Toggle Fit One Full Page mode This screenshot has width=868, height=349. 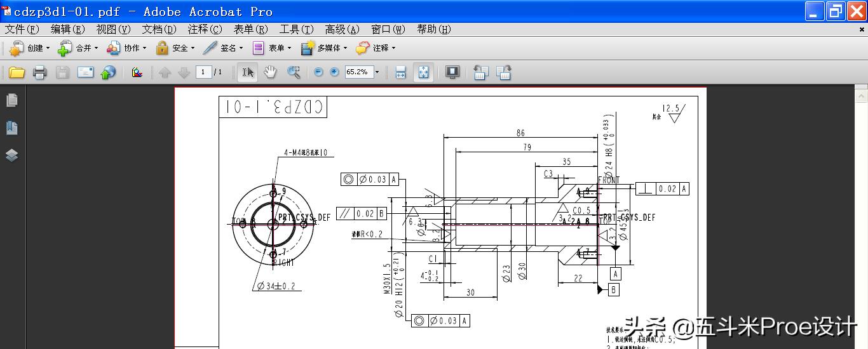[x=423, y=72]
